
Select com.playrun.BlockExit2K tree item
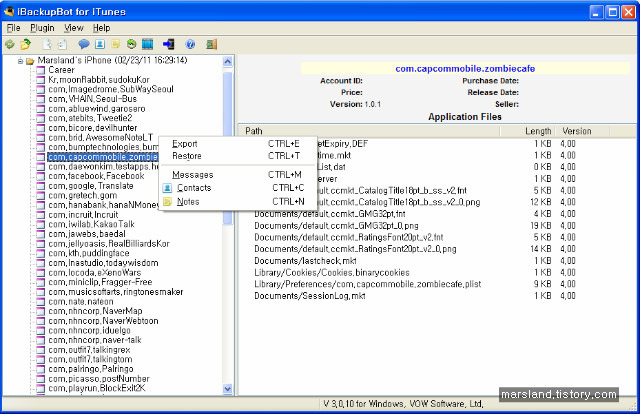97,388
